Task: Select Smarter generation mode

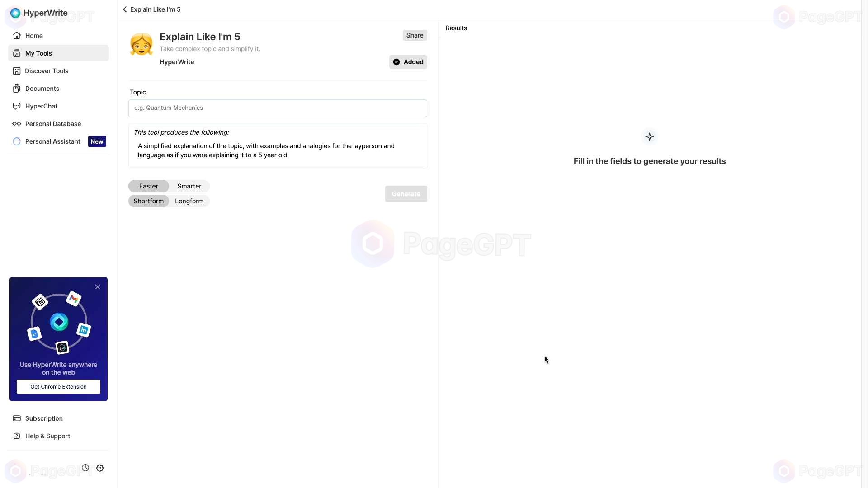Action: (x=189, y=185)
